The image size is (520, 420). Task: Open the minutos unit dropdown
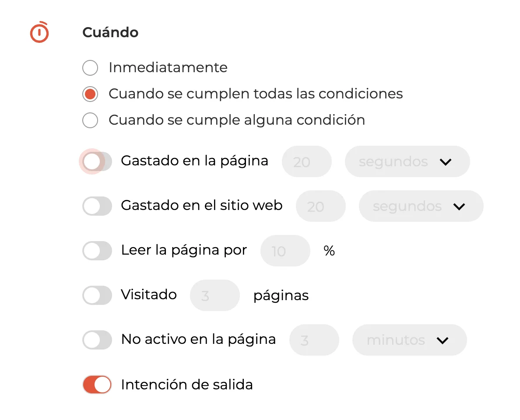click(x=409, y=340)
